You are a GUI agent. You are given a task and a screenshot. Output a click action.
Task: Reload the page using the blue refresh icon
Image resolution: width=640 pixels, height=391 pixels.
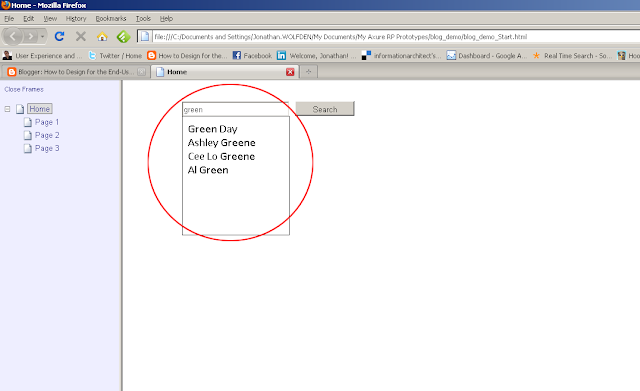(60, 36)
